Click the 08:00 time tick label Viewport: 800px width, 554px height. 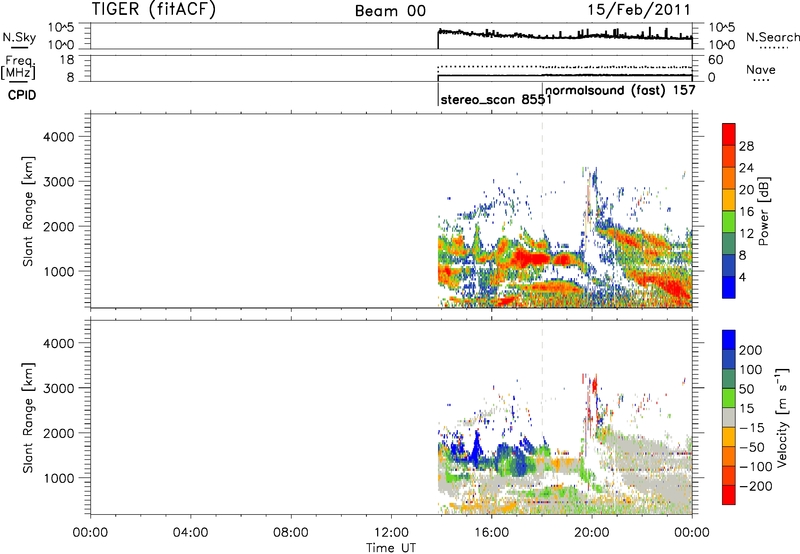tap(290, 533)
